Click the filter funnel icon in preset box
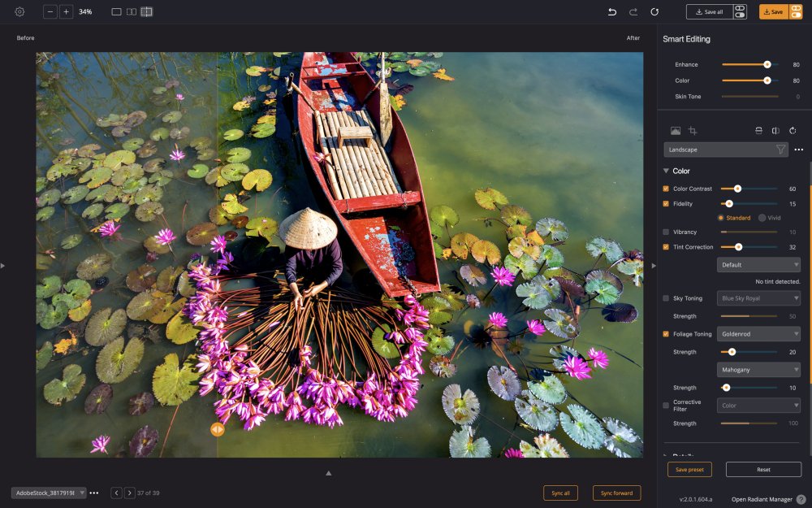This screenshot has height=508, width=812. point(780,150)
